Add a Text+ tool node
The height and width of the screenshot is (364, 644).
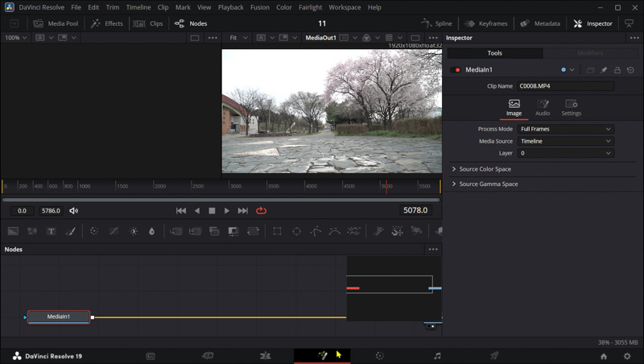click(51, 231)
